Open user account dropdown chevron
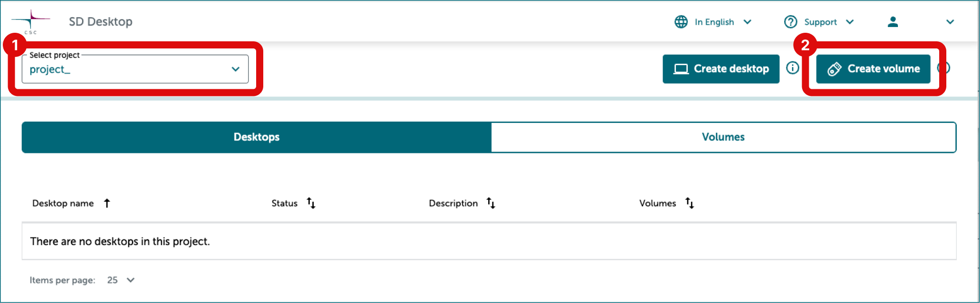This screenshot has height=303, width=980. point(950,22)
